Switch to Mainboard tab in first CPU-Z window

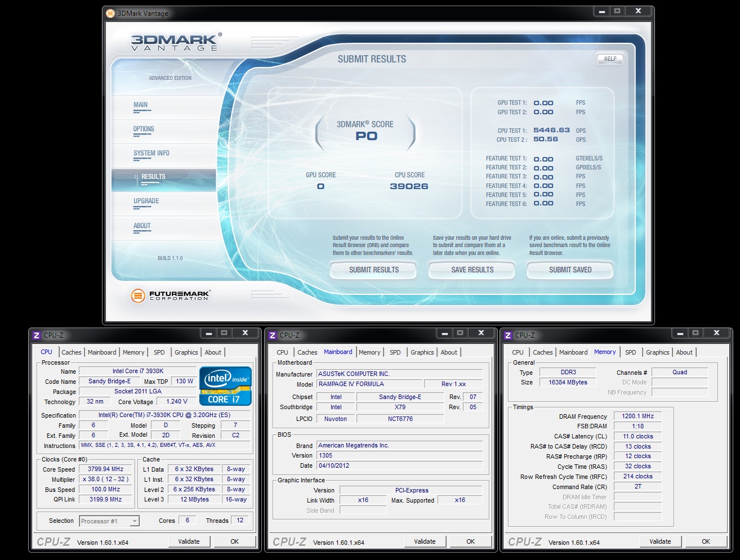102,352
